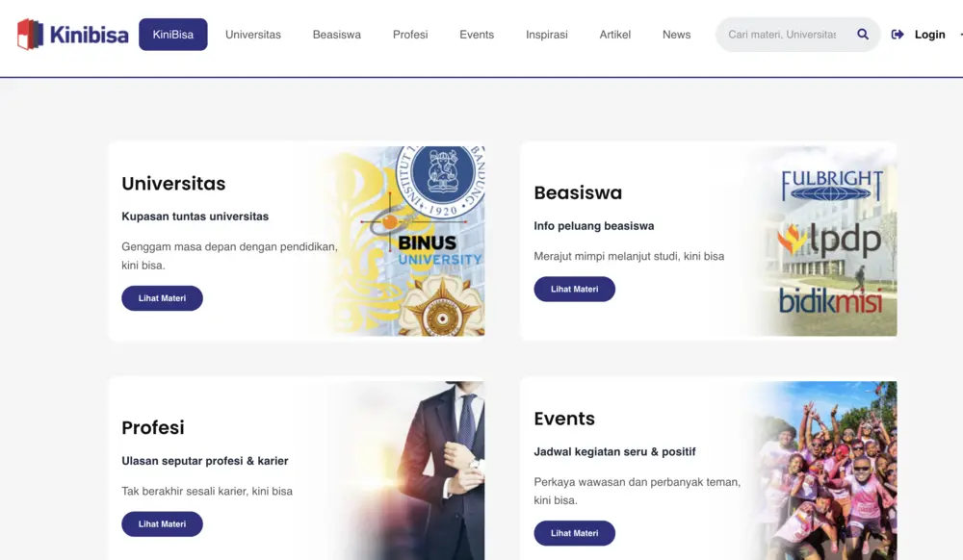Click Lihat Materi under Beasiswa card

tap(574, 289)
